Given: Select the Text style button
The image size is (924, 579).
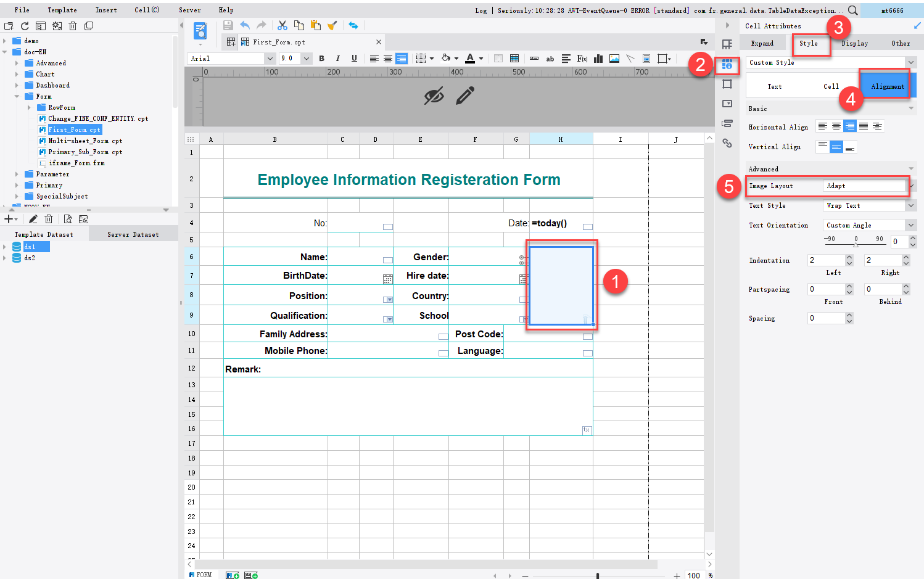Looking at the screenshot, I should [774, 86].
